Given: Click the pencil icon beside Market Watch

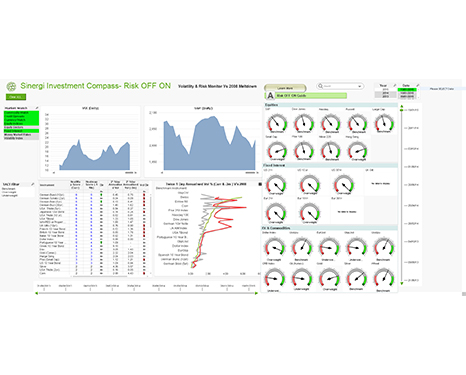Looking at the screenshot, I should [x=37, y=108].
